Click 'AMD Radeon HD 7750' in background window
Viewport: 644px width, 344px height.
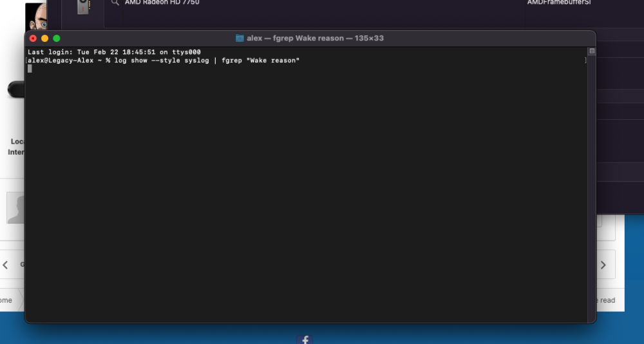(x=162, y=3)
